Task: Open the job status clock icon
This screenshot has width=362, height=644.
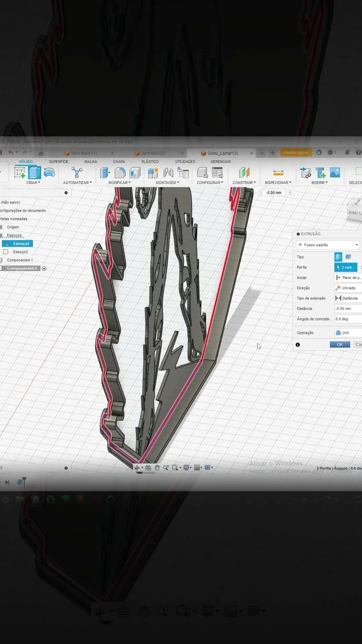Action: click(x=330, y=153)
